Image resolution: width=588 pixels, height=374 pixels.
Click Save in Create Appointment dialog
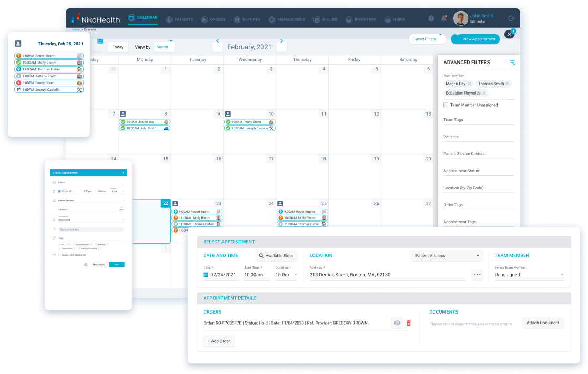[117, 265]
